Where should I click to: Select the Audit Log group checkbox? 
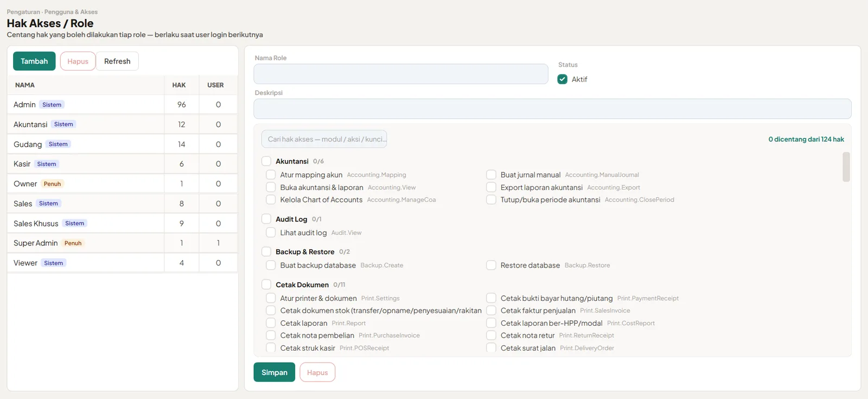tap(266, 219)
